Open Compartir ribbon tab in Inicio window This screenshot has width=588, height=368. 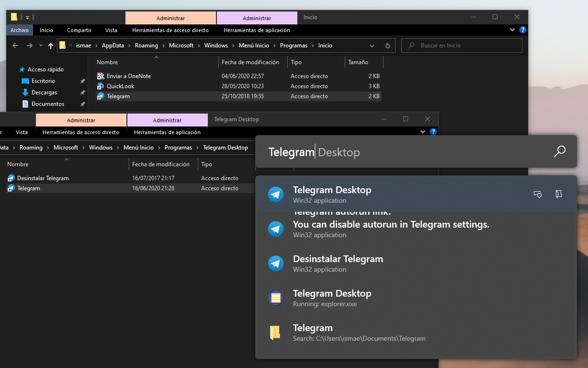79,30
